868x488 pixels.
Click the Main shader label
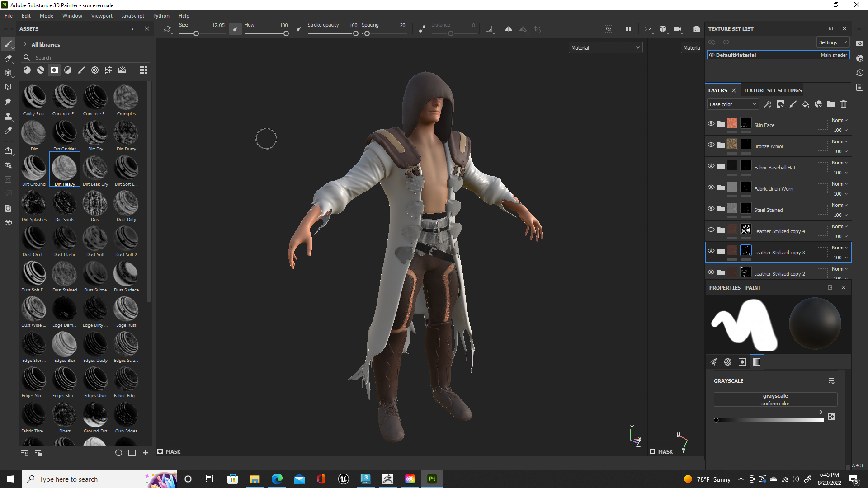coord(834,55)
